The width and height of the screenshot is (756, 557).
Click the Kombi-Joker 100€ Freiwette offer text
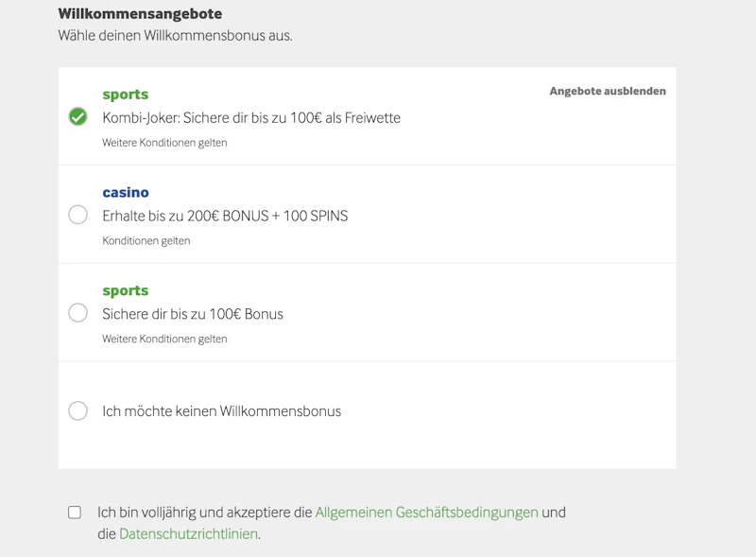click(251, 118)
